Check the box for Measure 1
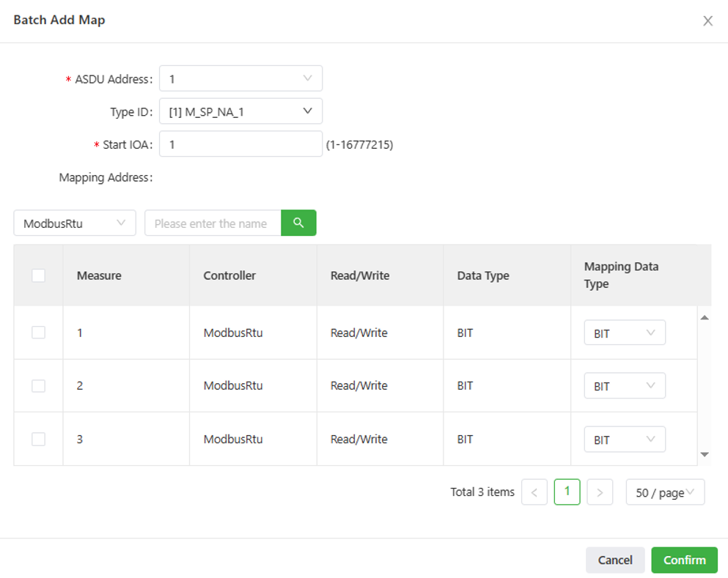Screen dimensions: 728x578 tap(39, 333)
